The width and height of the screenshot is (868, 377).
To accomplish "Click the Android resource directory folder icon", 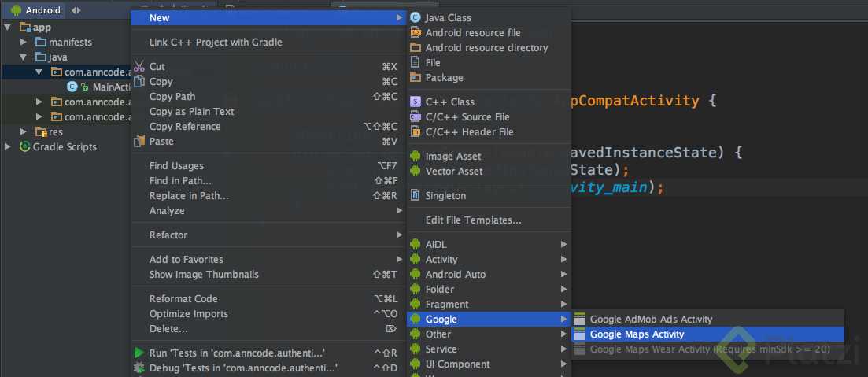I will [416, 47].
